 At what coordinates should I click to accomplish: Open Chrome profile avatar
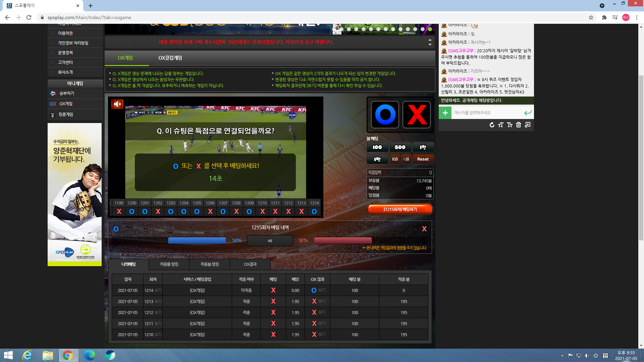coord(626,17)
